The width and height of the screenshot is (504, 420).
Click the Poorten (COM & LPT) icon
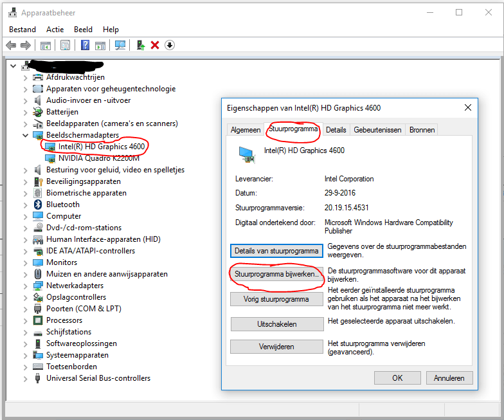(x=38, y=309)
